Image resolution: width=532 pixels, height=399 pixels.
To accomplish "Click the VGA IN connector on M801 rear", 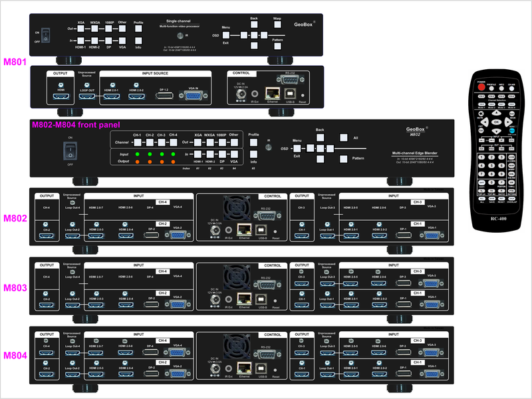I will click(193, 96).
